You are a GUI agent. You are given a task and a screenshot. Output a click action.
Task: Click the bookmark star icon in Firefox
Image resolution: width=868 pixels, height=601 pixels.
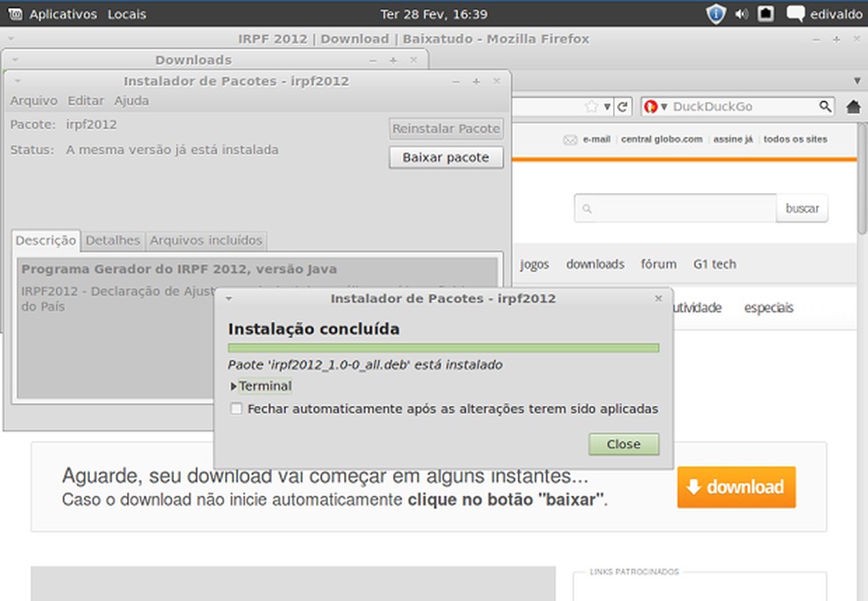[x=592, y=107]
